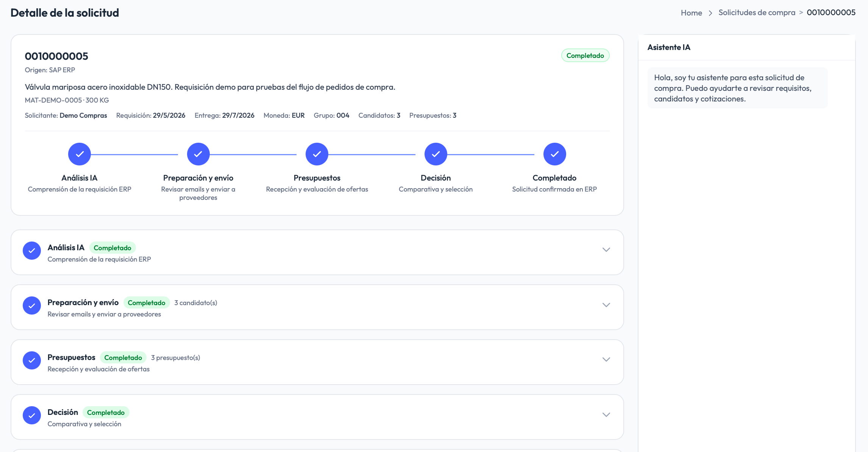Expand the Decisión section chevron
Image resolution: width=868 pixels, height=452 pixels.
[x=606, y=415]
